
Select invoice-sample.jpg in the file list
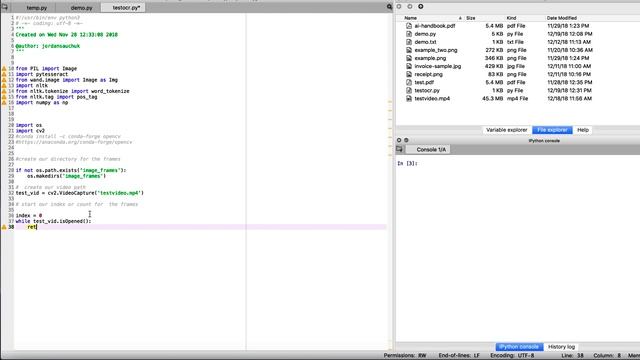438,66
